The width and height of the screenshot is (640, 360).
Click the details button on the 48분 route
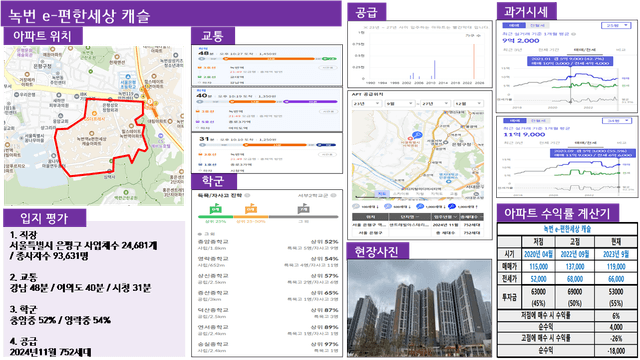tap(327, 68)
